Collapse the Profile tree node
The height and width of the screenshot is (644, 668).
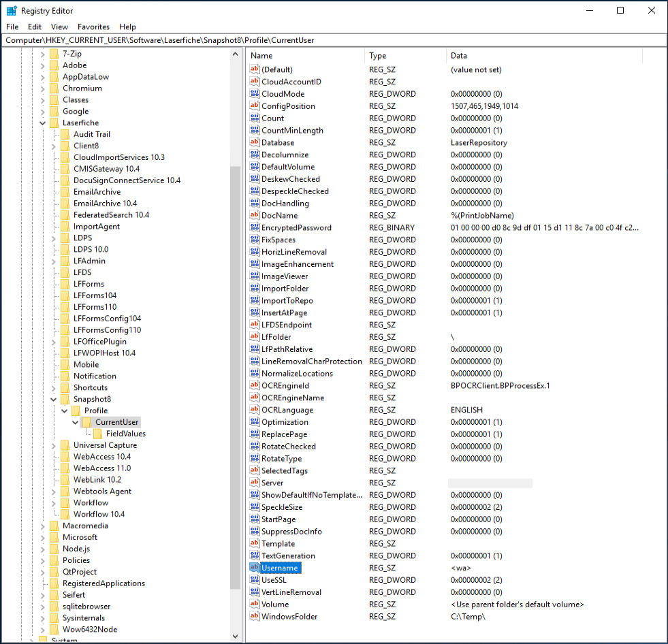coord(64,411)
